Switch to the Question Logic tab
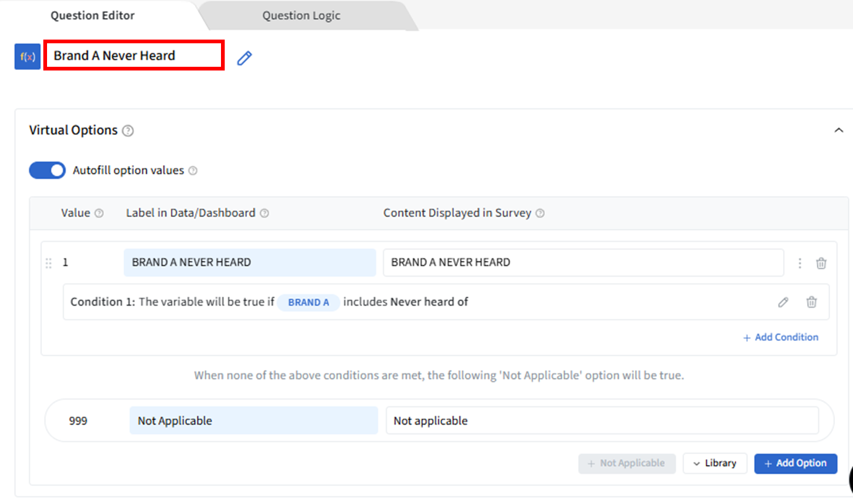This screenshot has height=504, width=853. click(301, 15)
